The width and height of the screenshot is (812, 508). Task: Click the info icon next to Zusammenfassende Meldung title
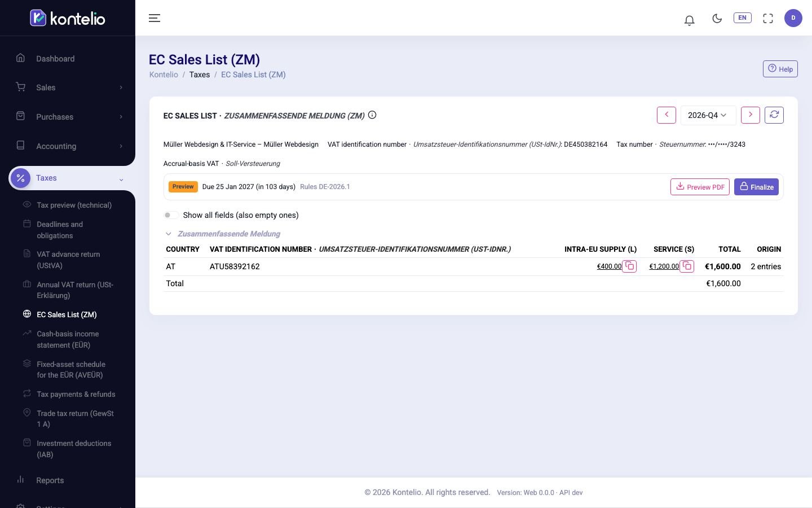point(372,115)
